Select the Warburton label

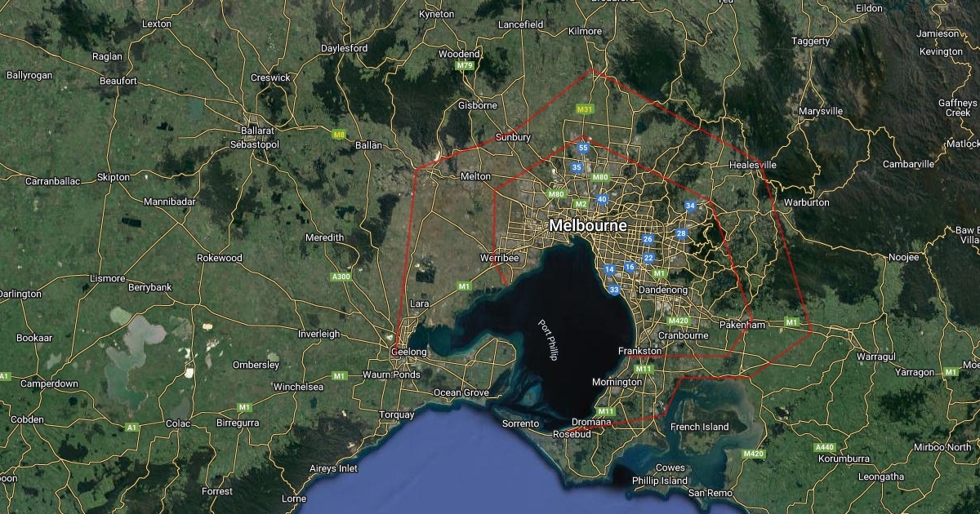[x=806, y=202]
